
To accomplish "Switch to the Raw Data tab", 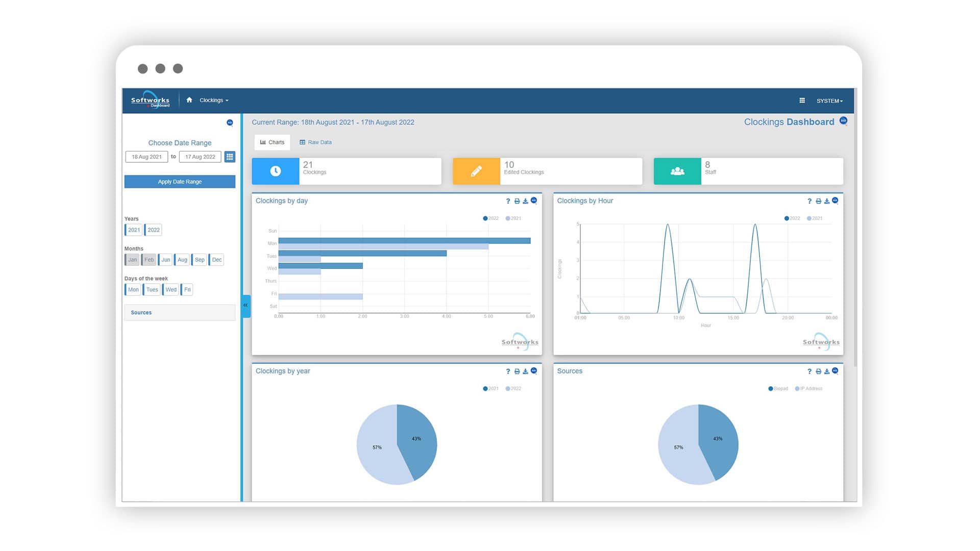I will coord(315,142).
